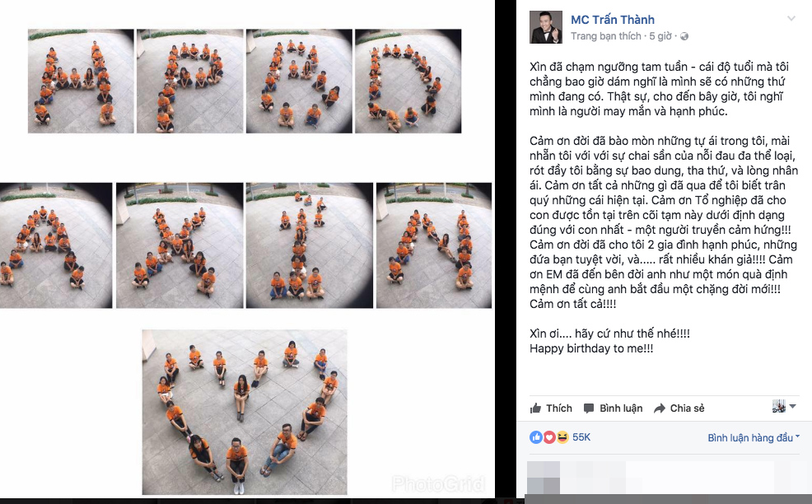Open the letter X group photo
Screen dimensions: 812x504
click(x=180, y=245)
